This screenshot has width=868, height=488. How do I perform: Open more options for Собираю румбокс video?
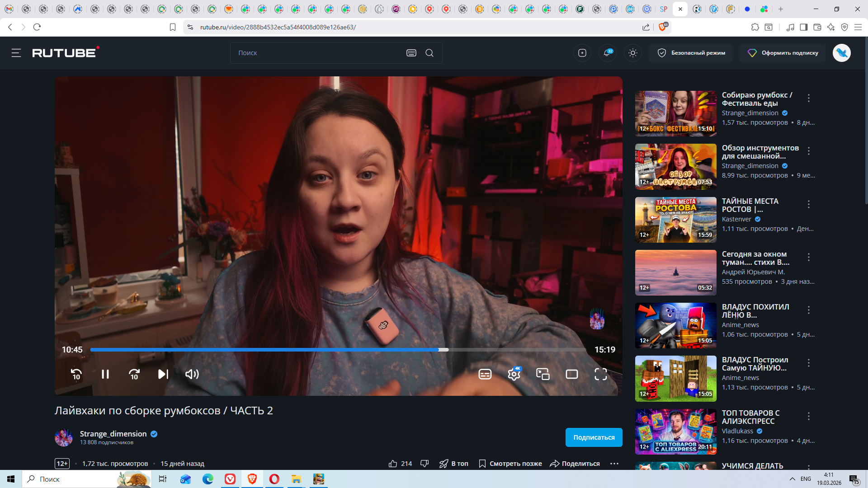pyautogui.click(x=809, y=98)
